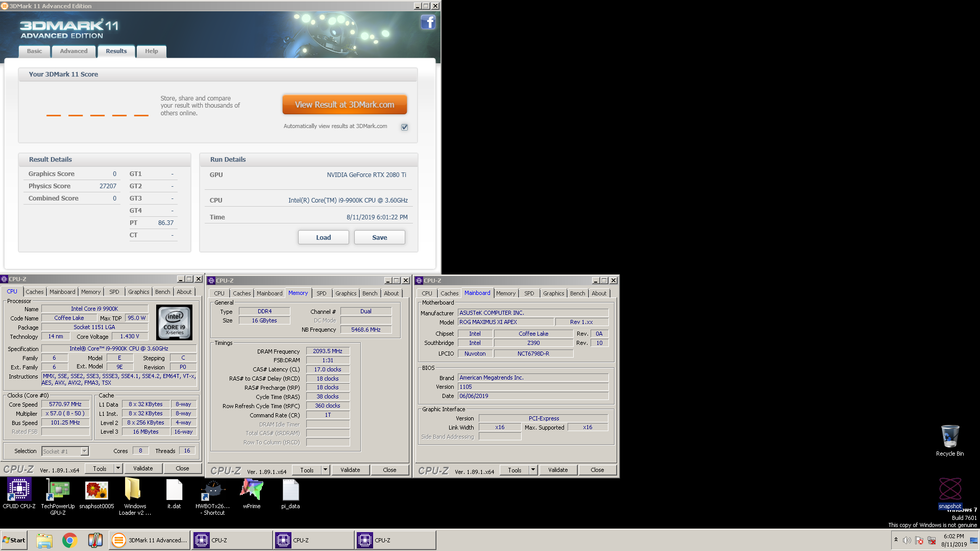Toggle automatically view results checkbox

click(404, 127)
